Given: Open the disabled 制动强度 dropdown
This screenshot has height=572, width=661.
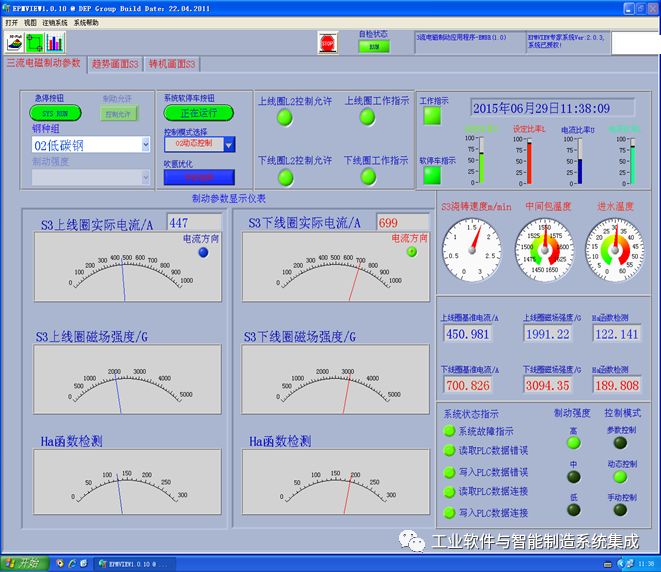Looking at the screenshot, I should pos(91,177).
